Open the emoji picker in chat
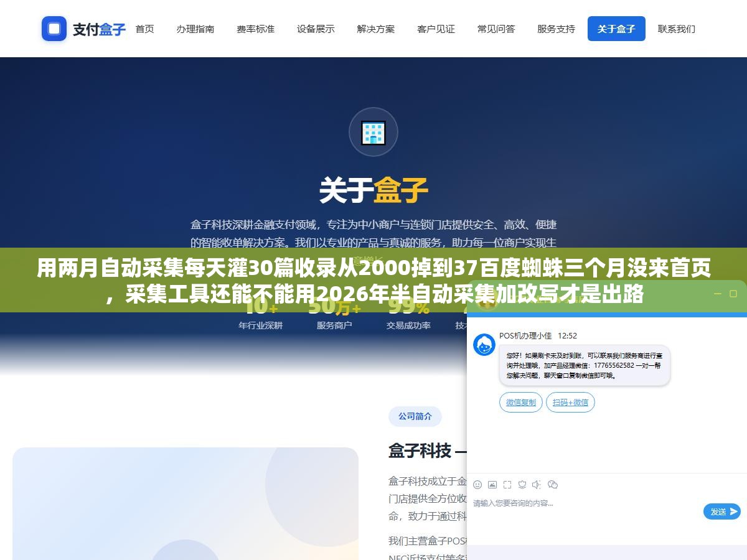The height and width of the screenshot is (560, 747). coord(477,485)
